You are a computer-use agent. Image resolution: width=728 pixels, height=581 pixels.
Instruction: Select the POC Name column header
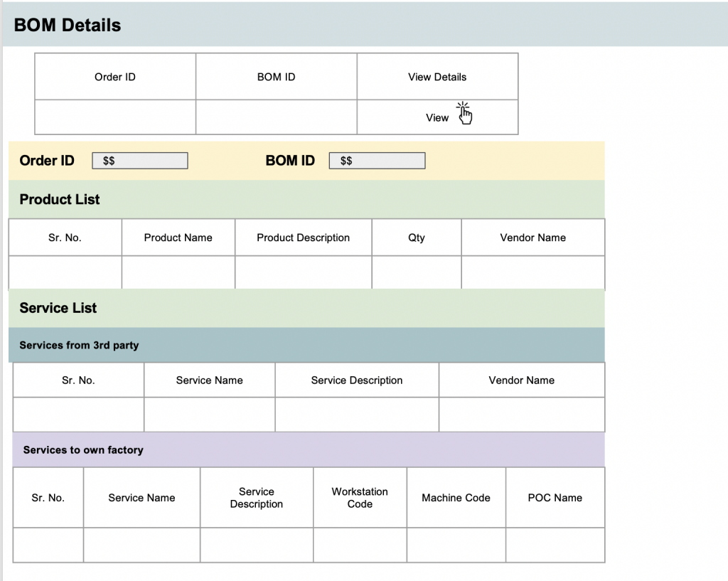tap(555, 498)
